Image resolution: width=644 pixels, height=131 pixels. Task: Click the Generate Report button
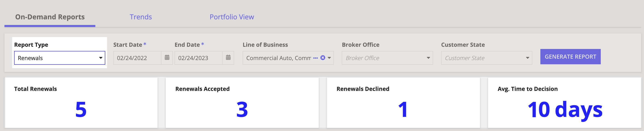coord(570,57)
